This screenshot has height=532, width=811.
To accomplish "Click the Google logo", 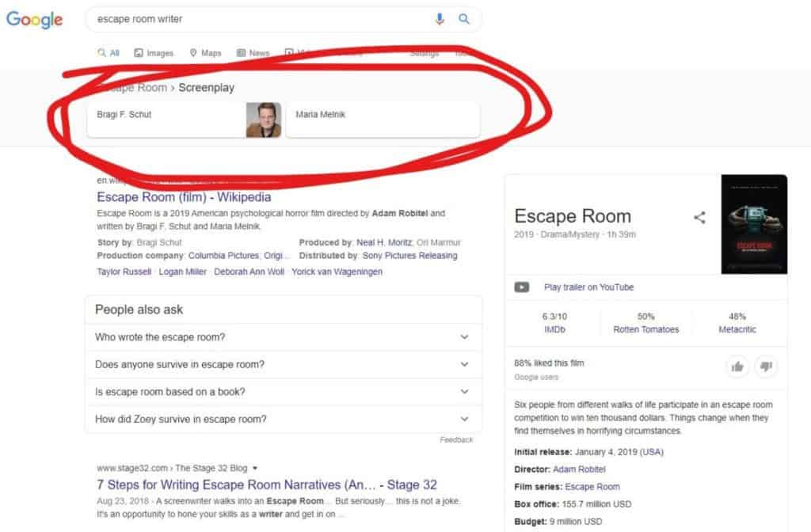I will click(35, 20).
